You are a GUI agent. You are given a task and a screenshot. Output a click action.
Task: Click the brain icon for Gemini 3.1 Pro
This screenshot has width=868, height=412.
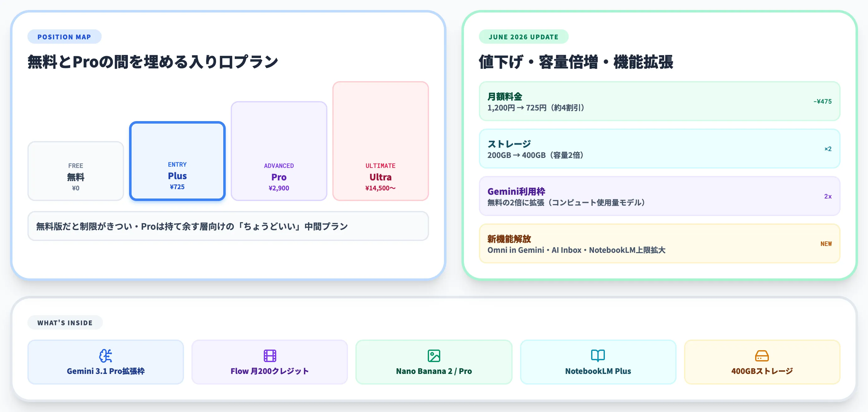click(105, 356)
